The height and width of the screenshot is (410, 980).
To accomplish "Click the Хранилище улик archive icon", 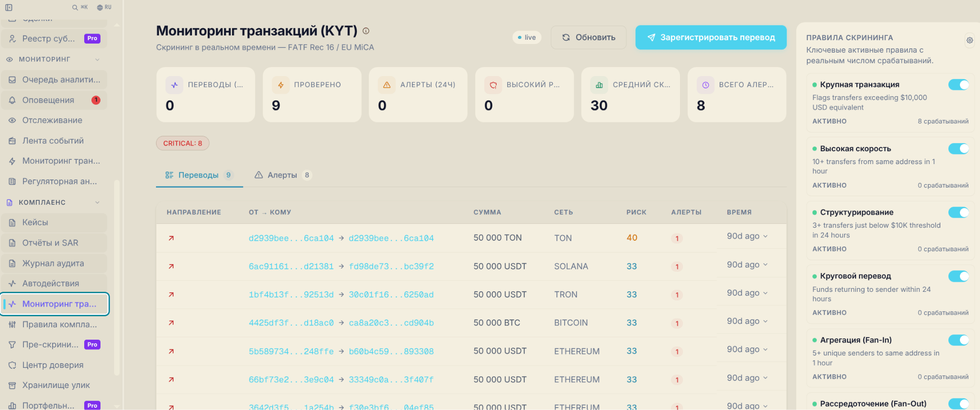I will coord(12,385).
